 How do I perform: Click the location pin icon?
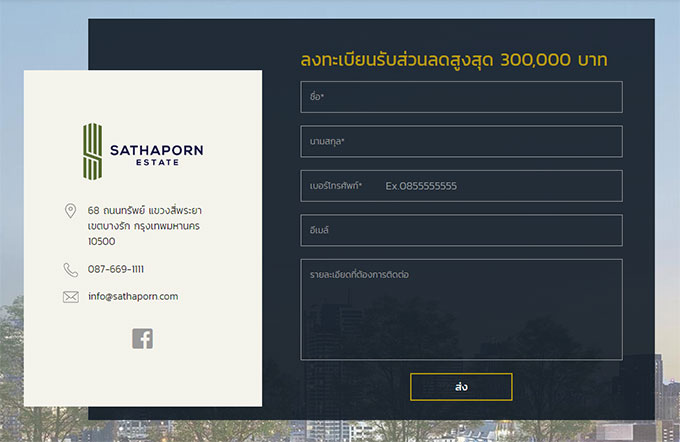(70, 211)
